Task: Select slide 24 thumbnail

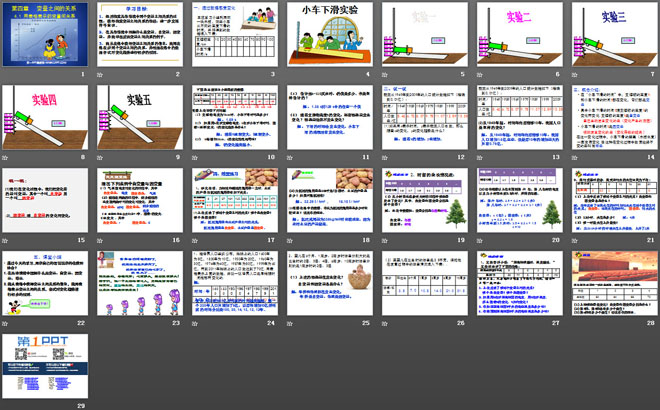Action: coord(235,283)
